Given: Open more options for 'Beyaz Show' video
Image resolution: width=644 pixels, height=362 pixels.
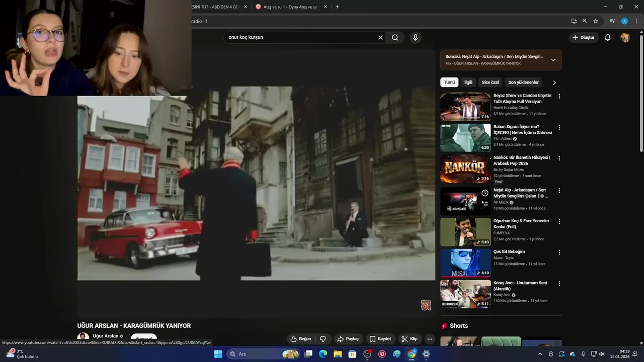Looking at the screenshot, I should click(559, 96).
